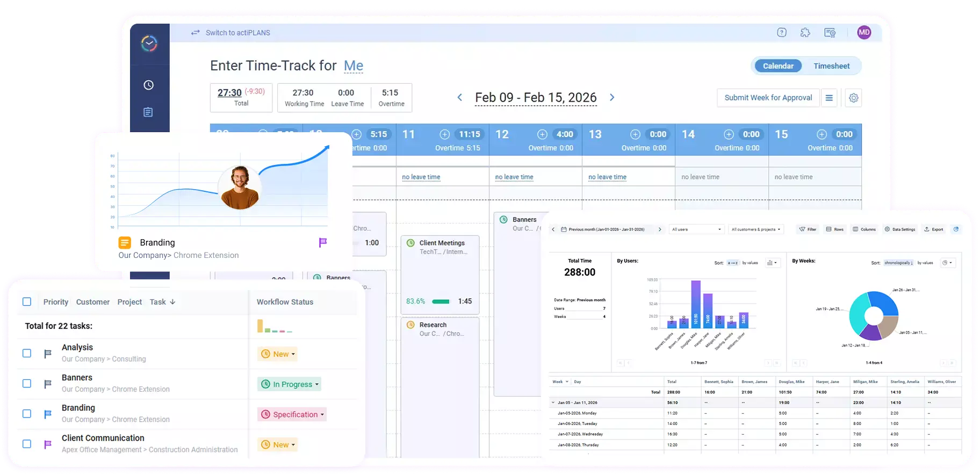Click Switch to actiPLANS link
Viewport: 980px width, 475px height.
(x=238, y=33)
